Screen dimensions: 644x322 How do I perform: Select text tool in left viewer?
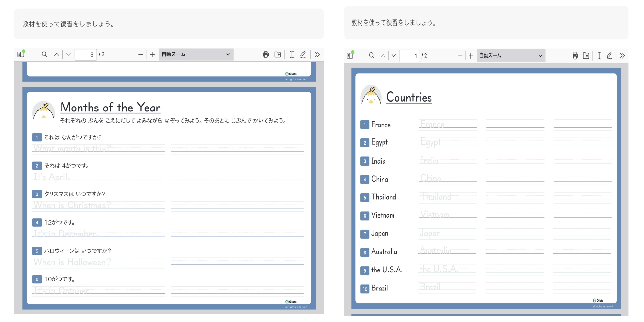[292, 54]
